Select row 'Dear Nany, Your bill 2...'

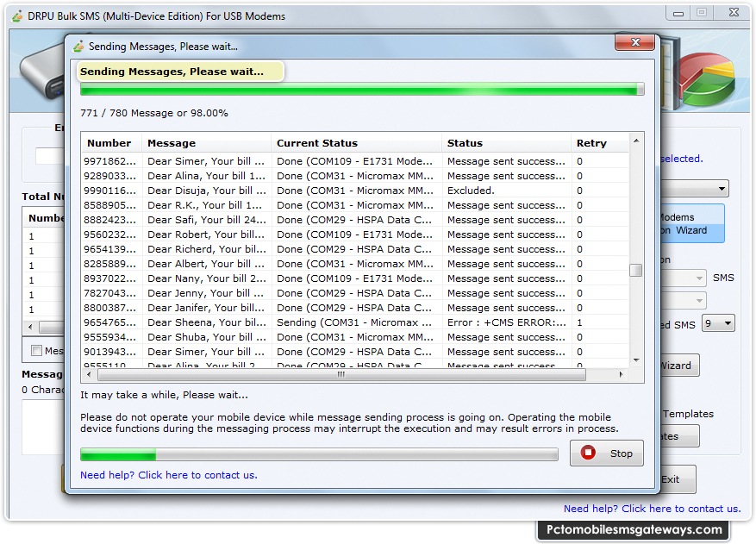pos(355,278)
